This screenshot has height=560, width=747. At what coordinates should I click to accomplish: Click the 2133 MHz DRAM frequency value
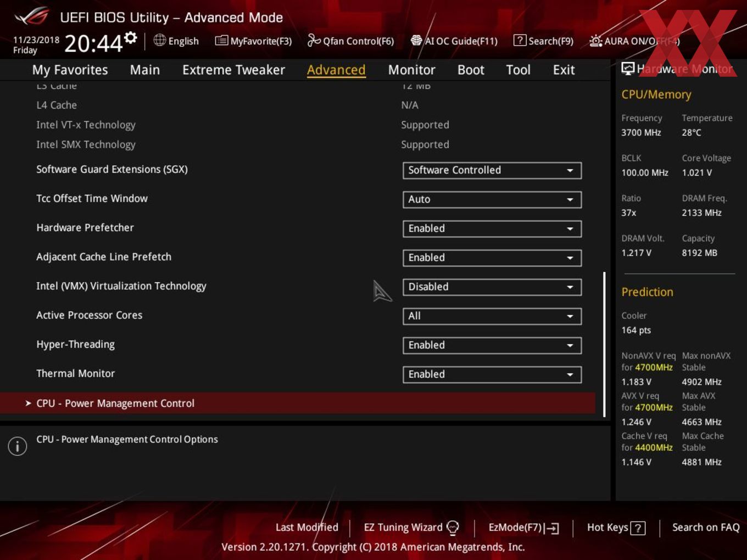tap(701, 212)
